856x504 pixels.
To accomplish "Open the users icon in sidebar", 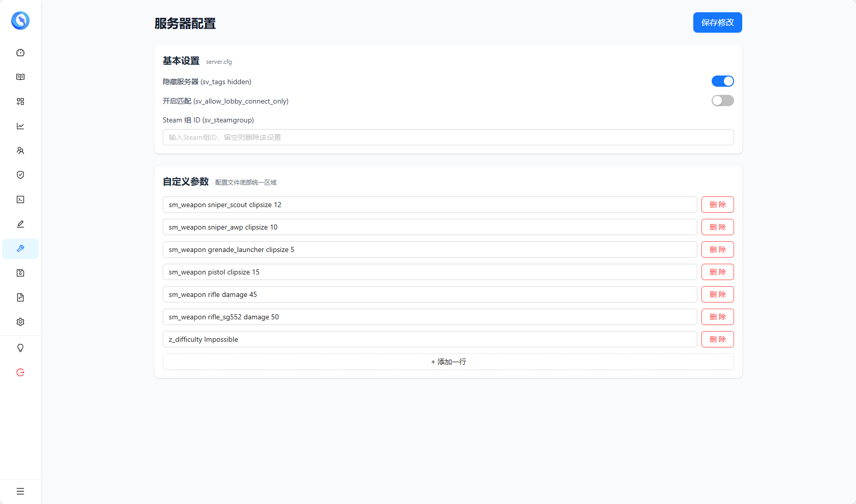I will pos(20,150).
